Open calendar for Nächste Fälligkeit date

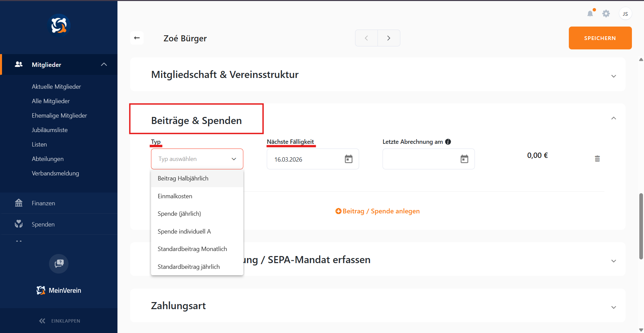[348, 159]
